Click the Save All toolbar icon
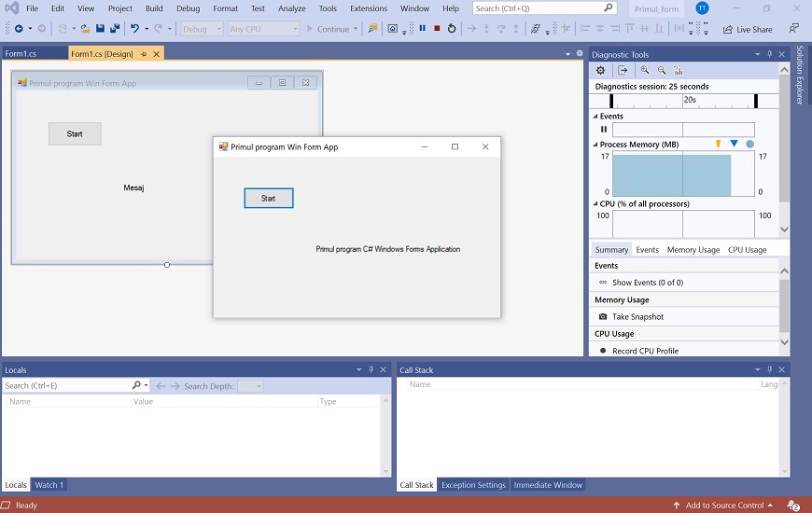This screenshot has height=513, width=812. pyautogui.click(x=114, y=29)
